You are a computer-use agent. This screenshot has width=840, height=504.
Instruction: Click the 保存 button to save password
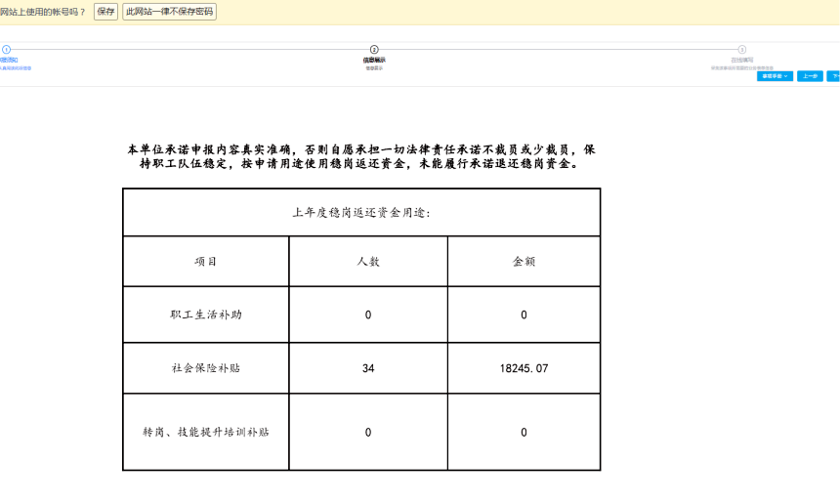(105, 12)
